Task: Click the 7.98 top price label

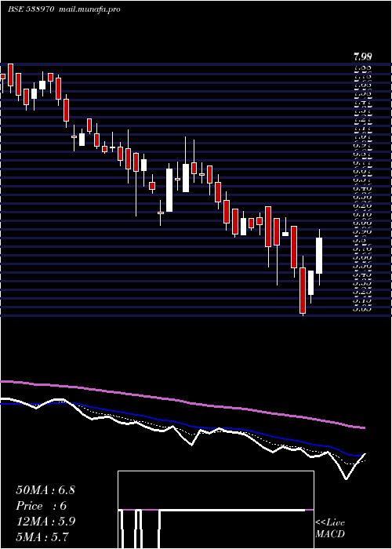Action: 362,56
